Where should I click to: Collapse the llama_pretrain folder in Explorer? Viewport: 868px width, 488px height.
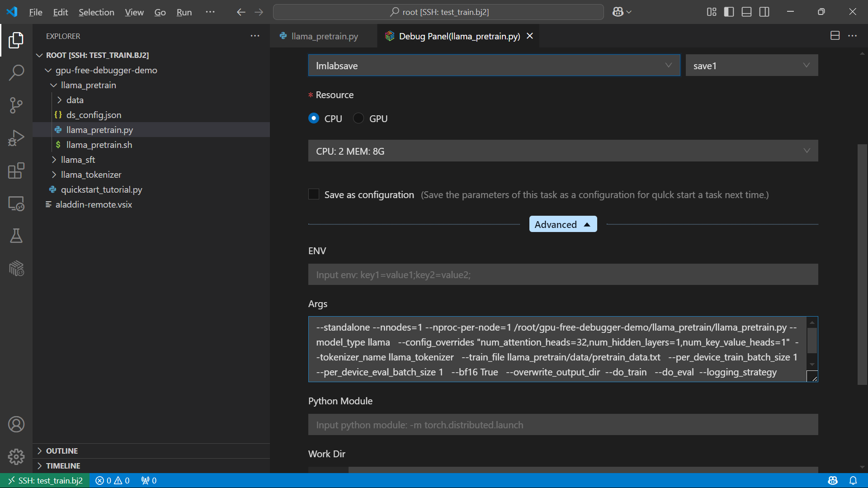coord(54,85)
